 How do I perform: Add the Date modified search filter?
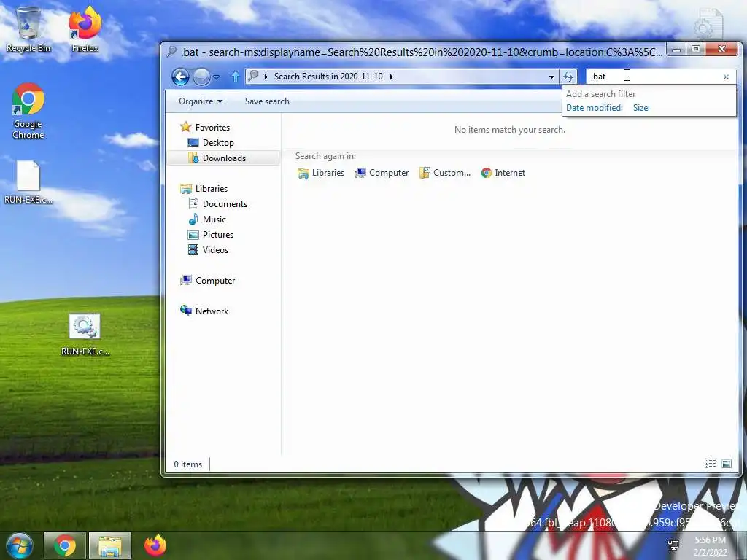[594, 108]
